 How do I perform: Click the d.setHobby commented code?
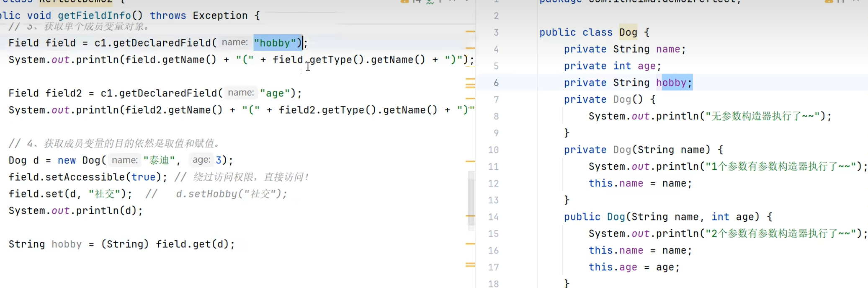click(232, 194)
